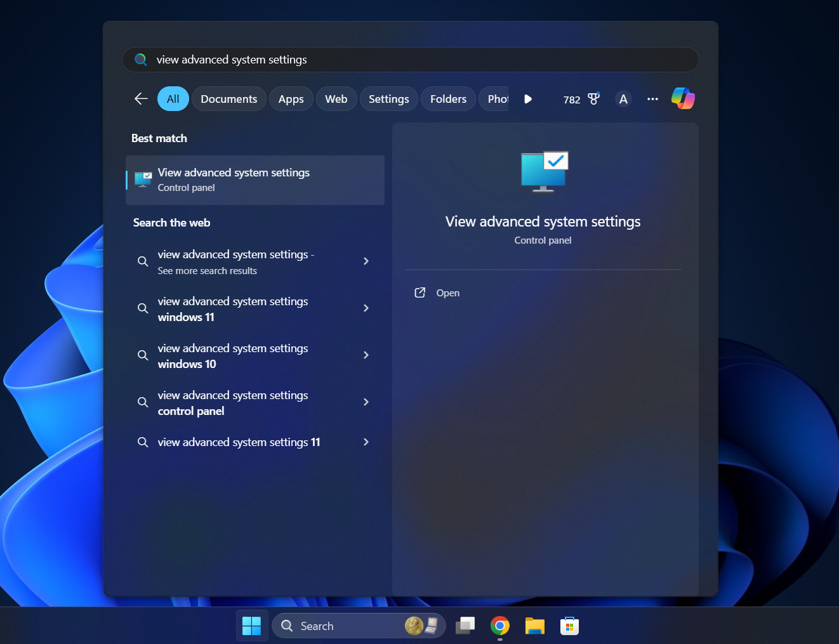The height and width of the screenshot is (644, 839).
Task: Expand suggestion view advanced system settings windows 11
Action: pos(366,308)
